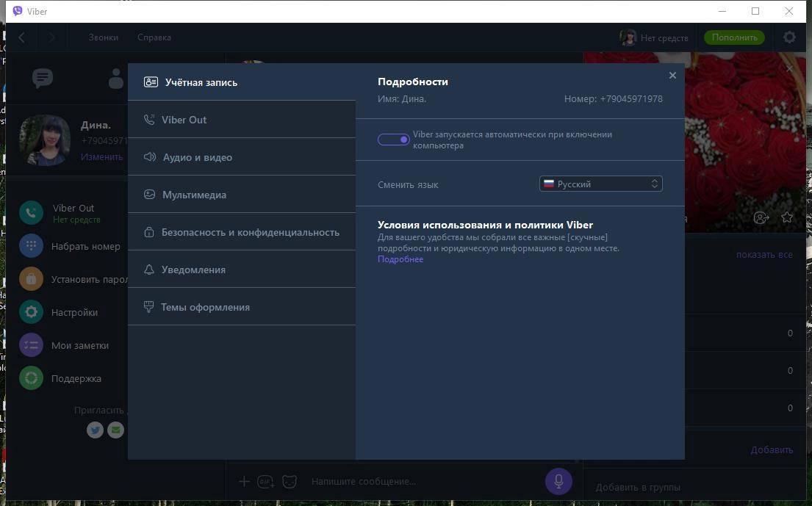Click the Справка menu
The width and height of the screenshot is (812, 506).
pos(154,37)
